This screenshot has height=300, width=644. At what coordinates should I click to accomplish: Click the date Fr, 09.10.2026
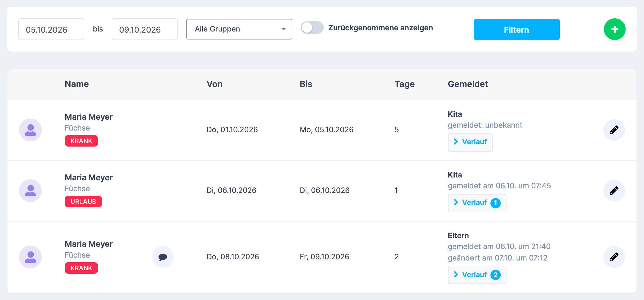point(324,257)
